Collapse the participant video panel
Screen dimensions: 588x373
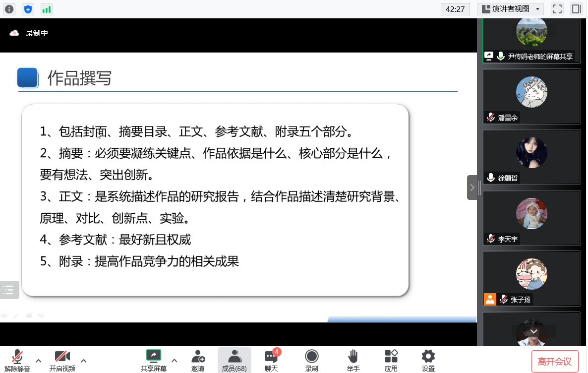point(472,187)
